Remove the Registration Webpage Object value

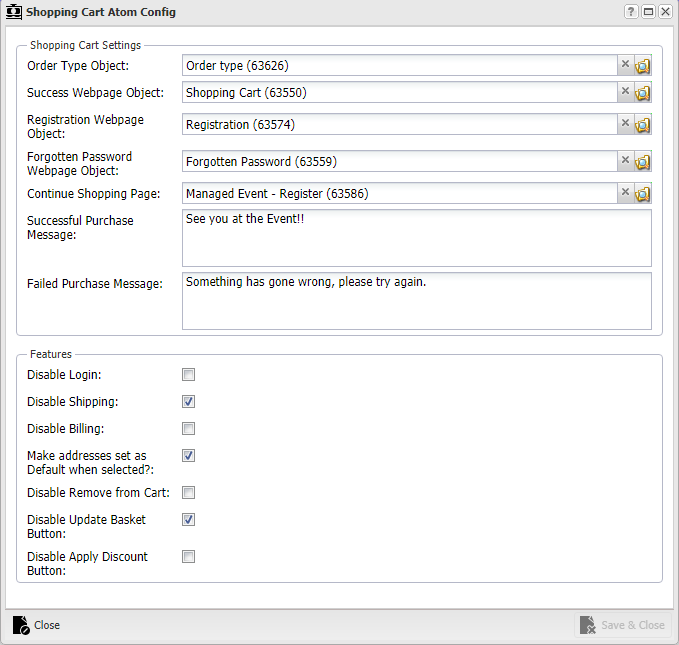625,124
